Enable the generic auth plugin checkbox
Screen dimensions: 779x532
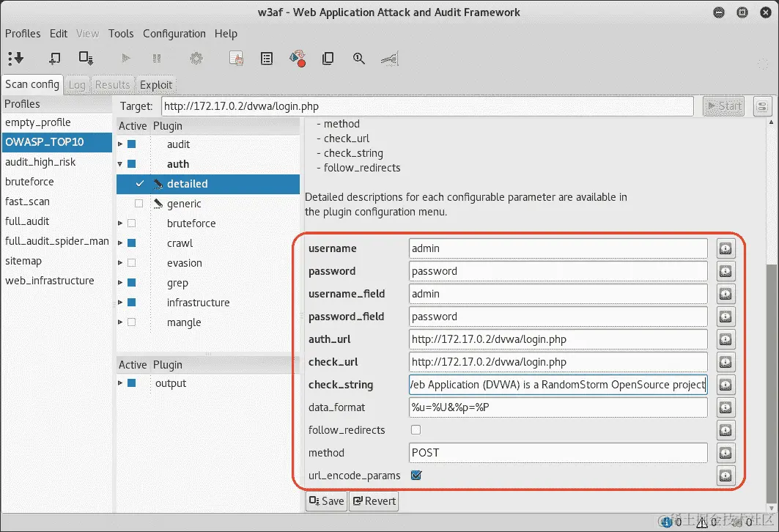pyautogui.click(x=139, y=203)
